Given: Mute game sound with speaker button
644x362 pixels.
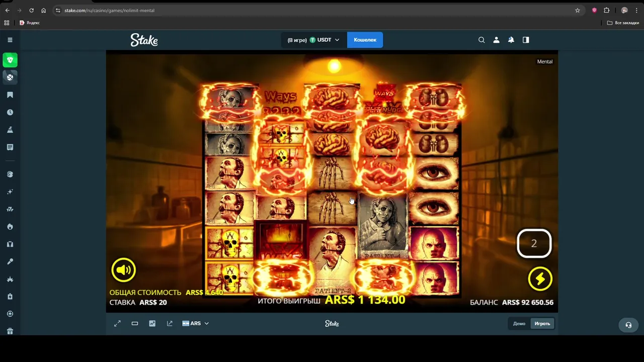Looking at the screenshot, I should pyautogui.click(x=124, y=270).
